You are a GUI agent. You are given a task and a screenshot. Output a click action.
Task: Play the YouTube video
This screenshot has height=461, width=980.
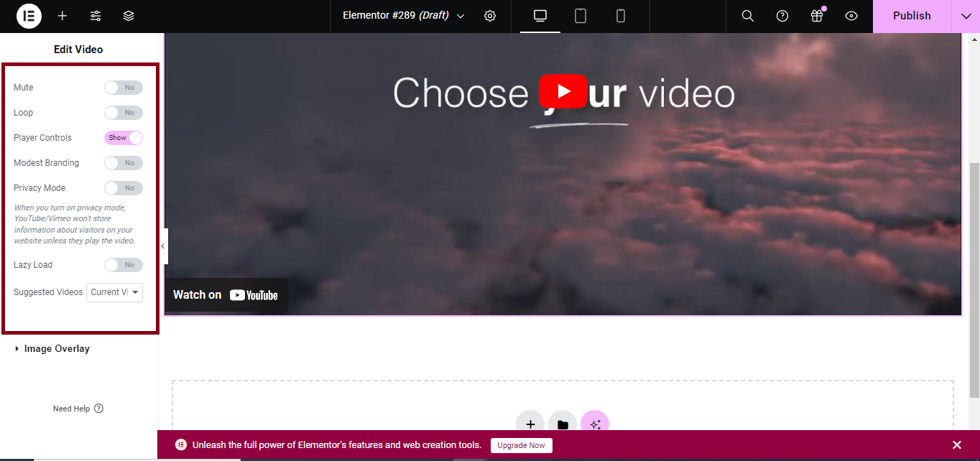click(563, 92)
